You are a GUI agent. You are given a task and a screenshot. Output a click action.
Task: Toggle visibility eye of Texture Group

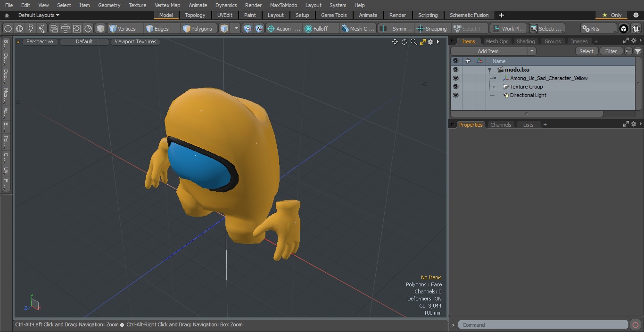455,87
